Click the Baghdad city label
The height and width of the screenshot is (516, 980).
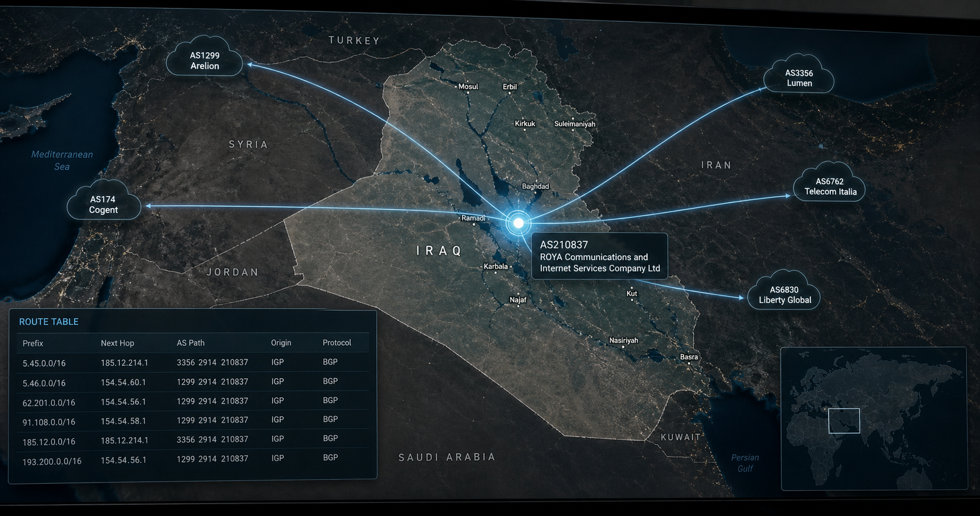[x=535, y=186]
